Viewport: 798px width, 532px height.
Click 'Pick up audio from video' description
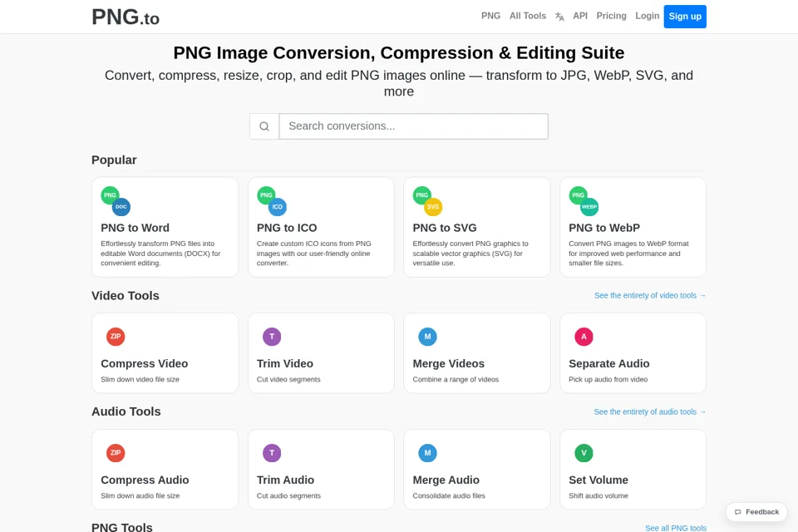[x=608, y=379]
